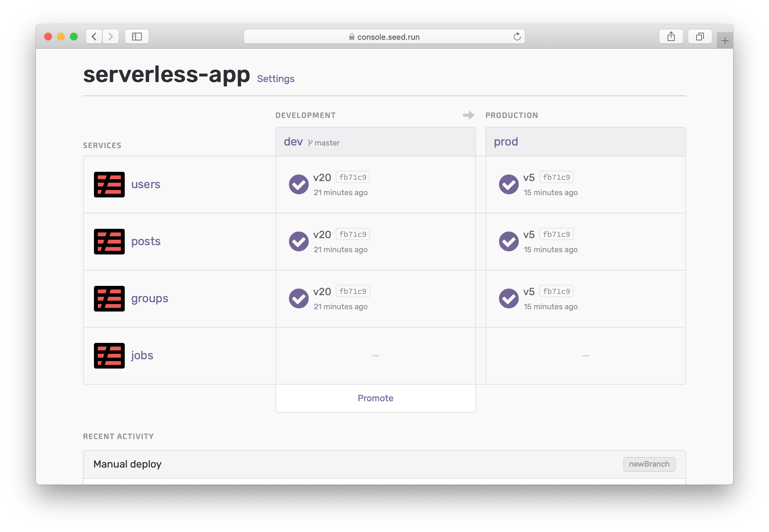Click the newBranch tag badge
Screen dimensions: 769x532
[649, 464]
